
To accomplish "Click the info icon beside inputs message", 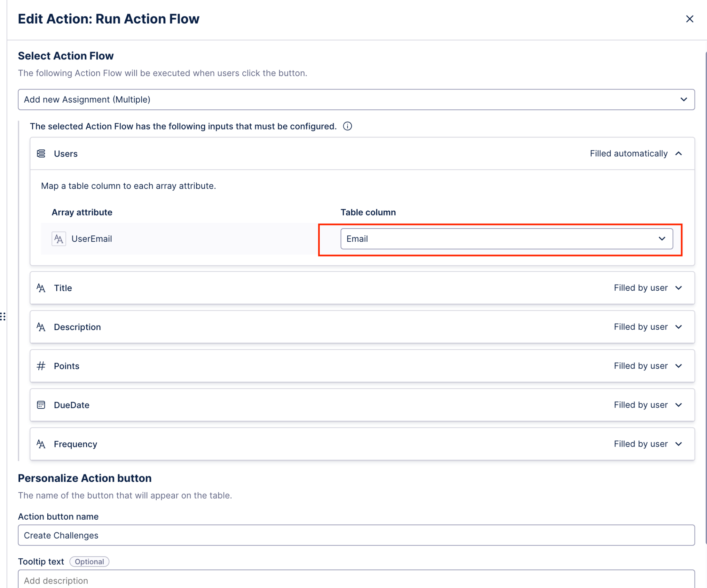I will tap(347, 126).
